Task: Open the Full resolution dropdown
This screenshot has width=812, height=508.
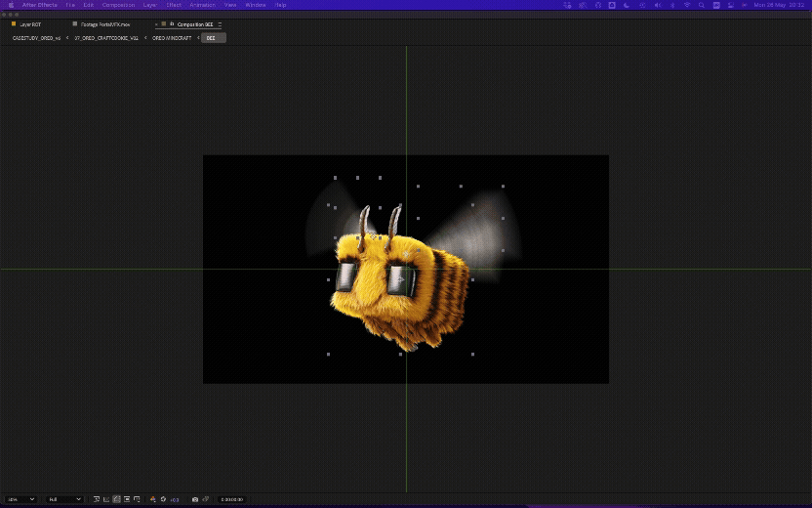Action: click(x=64, y=499)
